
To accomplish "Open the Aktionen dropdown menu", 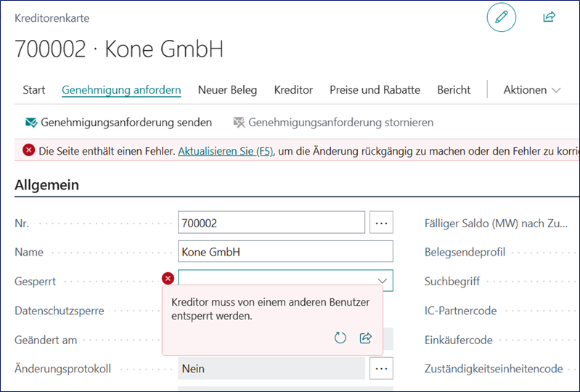I will pyautogui.click(x=532, y=90).
